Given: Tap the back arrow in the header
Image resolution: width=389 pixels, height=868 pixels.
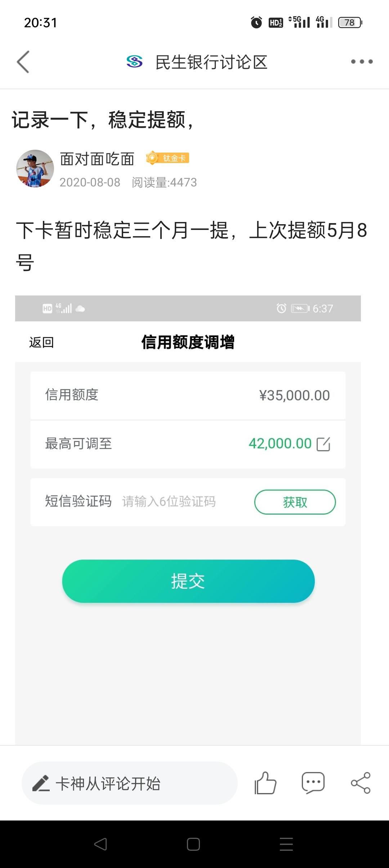Looking at the screenshot, I should tap(23, 62).
